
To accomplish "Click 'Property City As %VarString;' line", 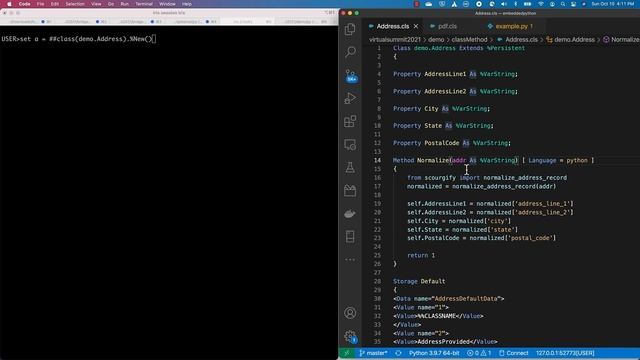I will point(441,109).
